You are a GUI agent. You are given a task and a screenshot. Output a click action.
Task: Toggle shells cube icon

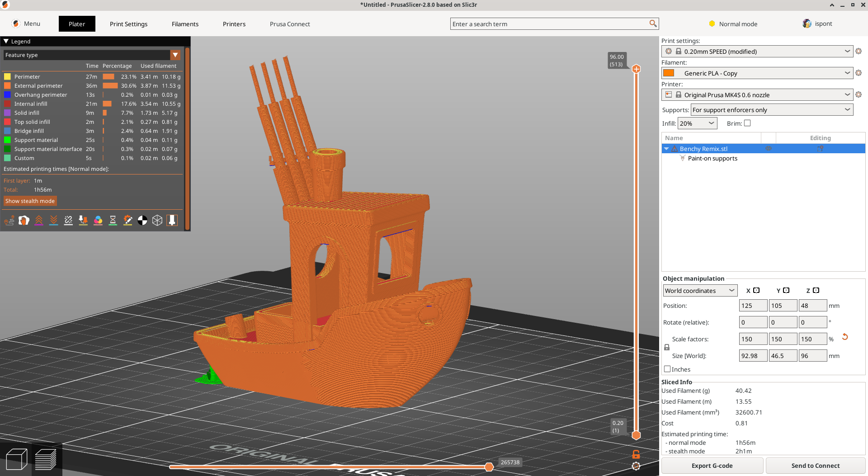click(157, 221)
